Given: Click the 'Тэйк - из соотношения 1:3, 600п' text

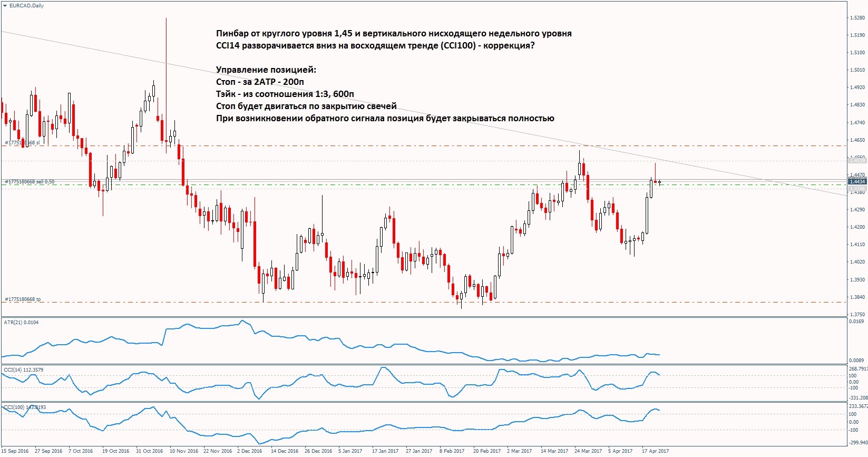Looking at the screenshot, I should (285, 94).
